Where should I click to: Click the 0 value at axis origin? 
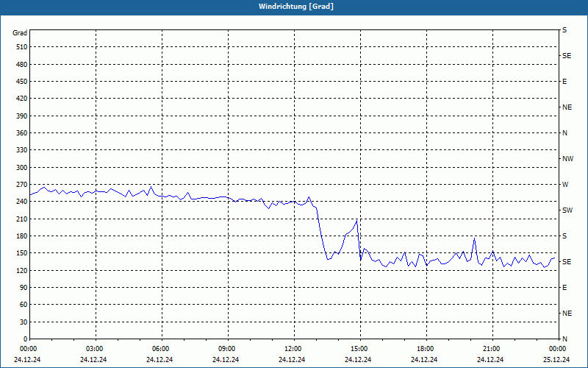pos(26,339)
